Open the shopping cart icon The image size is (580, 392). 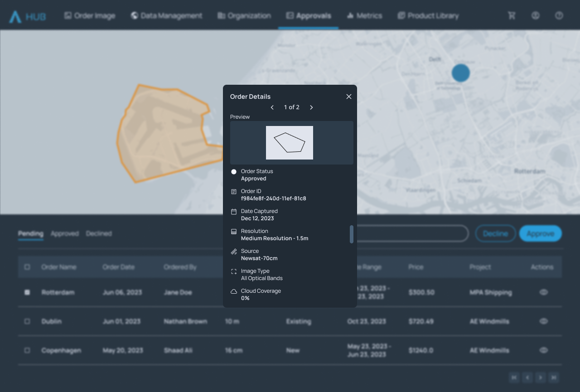coord(512,15)
